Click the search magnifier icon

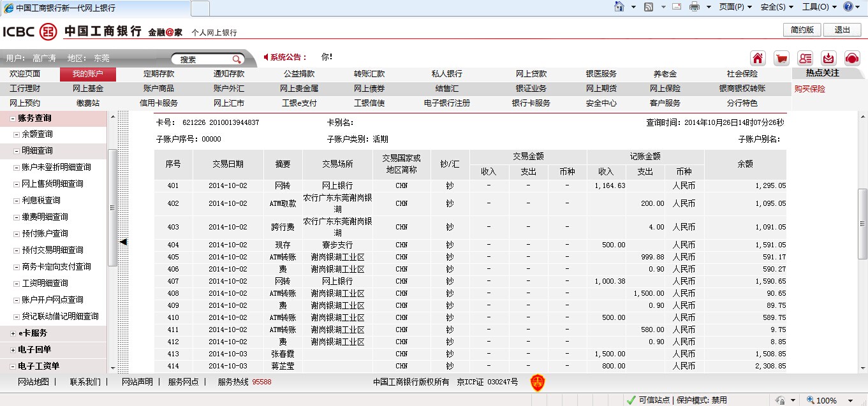pos(237,59)
